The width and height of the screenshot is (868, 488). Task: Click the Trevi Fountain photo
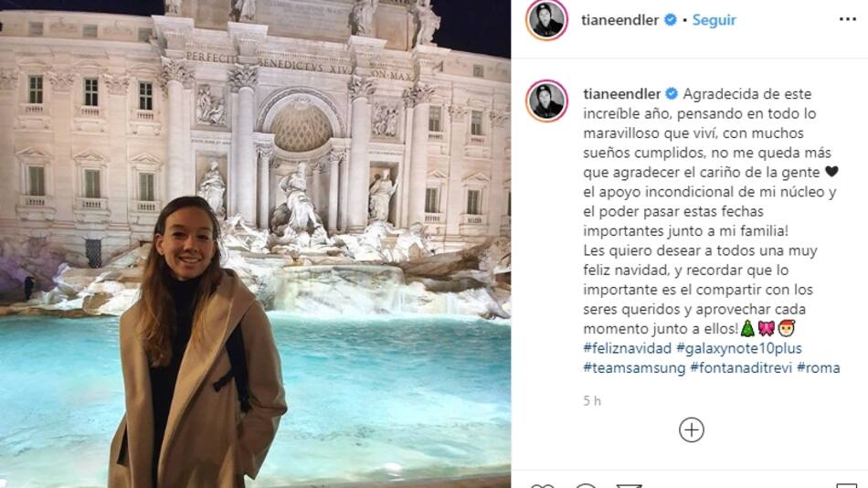pyautogui.click(x=255, y=244)
